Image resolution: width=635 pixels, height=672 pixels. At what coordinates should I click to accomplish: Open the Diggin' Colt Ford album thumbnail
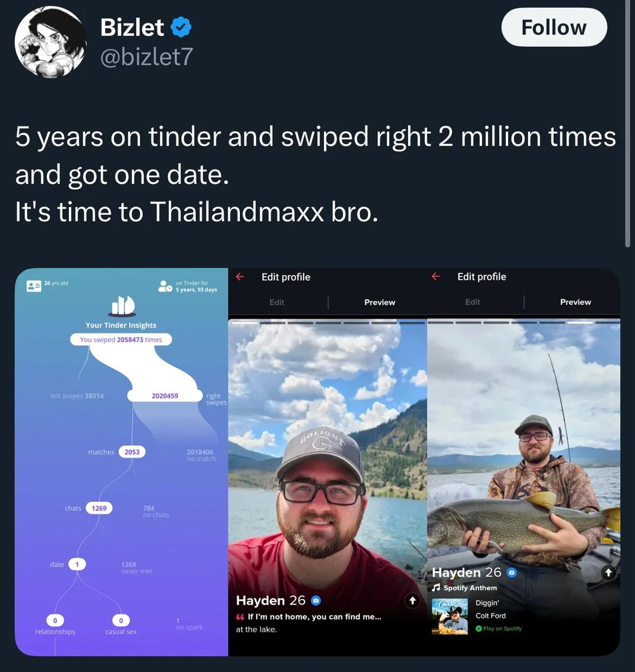point(449,616)
